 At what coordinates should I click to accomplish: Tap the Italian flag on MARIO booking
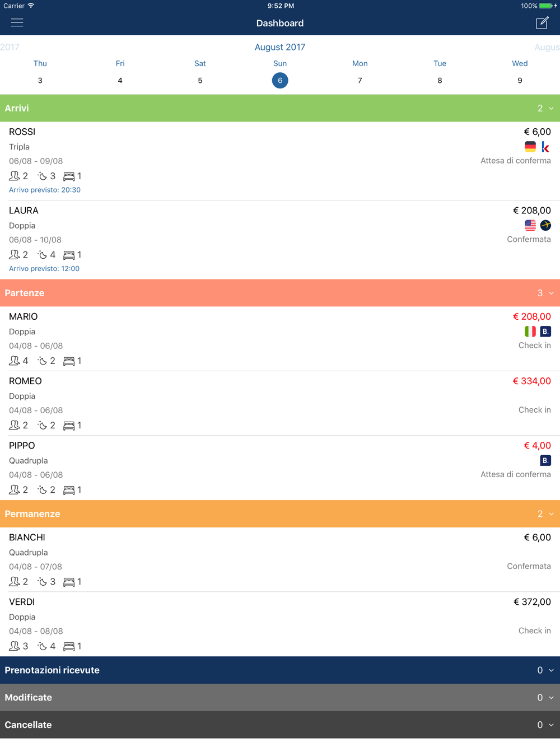click(x=530, y=332)
